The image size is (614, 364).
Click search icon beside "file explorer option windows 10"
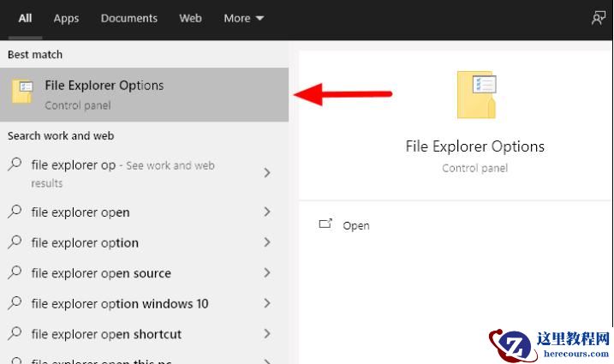pos(15,303)
